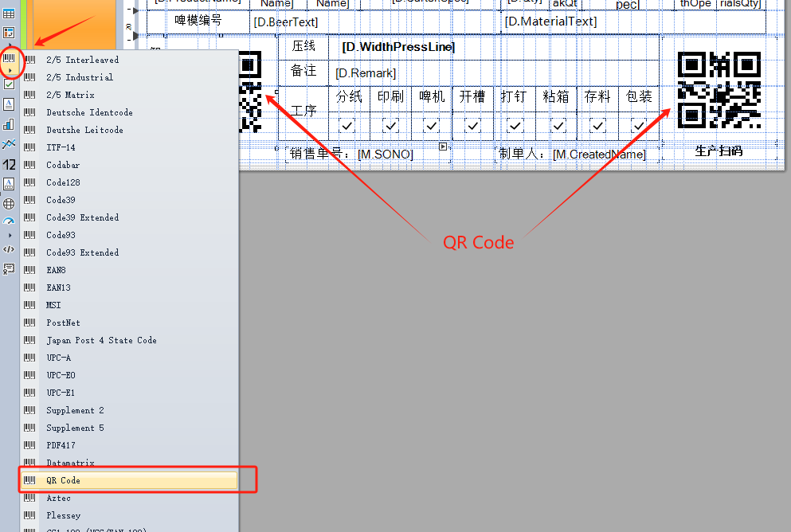Select the QR code above 生产扫码

[x=719, y=90]
